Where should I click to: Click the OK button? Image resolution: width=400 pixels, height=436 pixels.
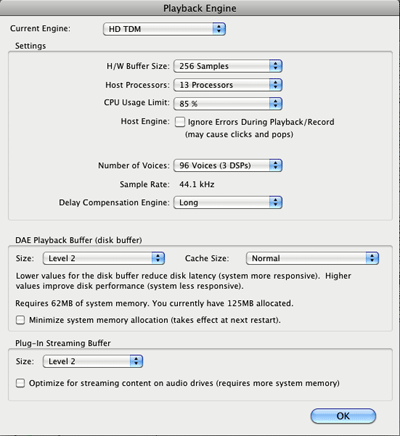343,416
